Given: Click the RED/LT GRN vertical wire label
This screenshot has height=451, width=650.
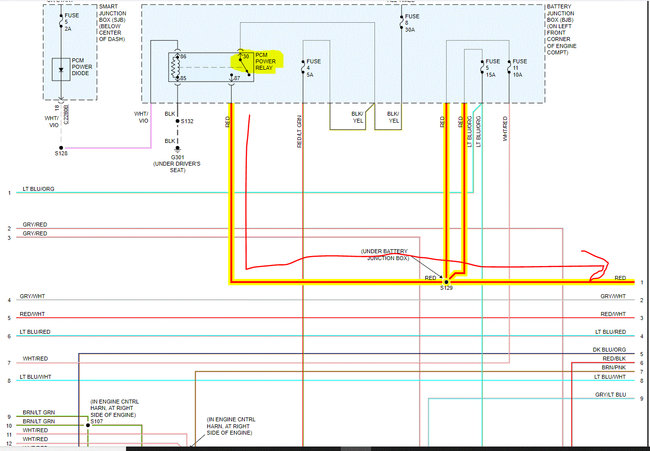Looking at the screenshot, I should coord(299,131).
